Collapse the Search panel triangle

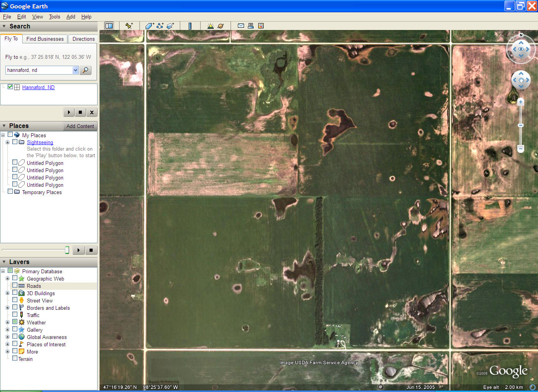[4, 27]
